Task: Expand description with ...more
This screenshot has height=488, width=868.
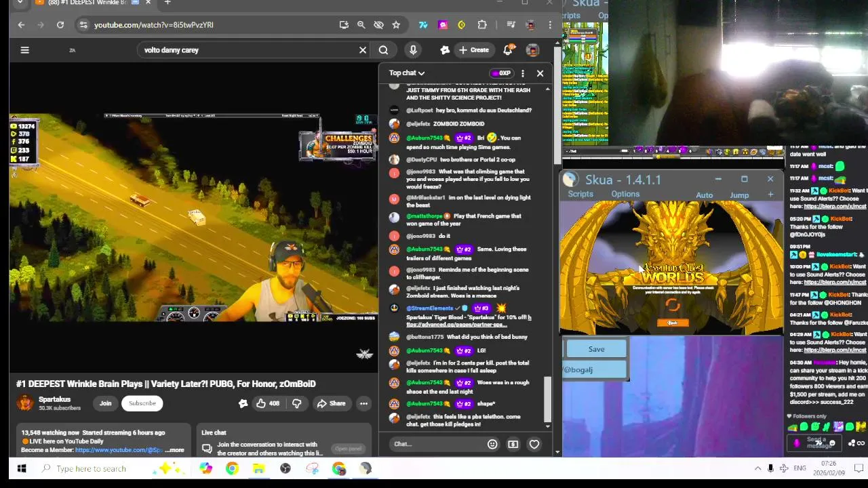Action: pos(174,450)
